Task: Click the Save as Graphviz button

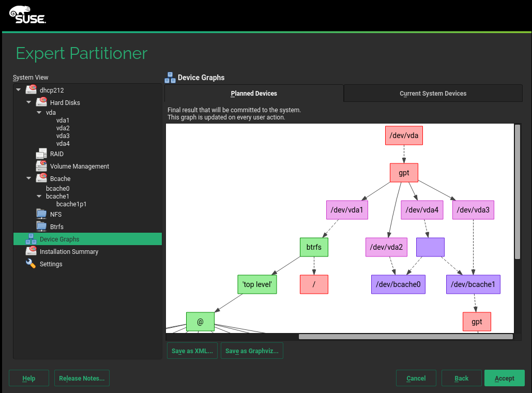Action: tap(252, 351)
